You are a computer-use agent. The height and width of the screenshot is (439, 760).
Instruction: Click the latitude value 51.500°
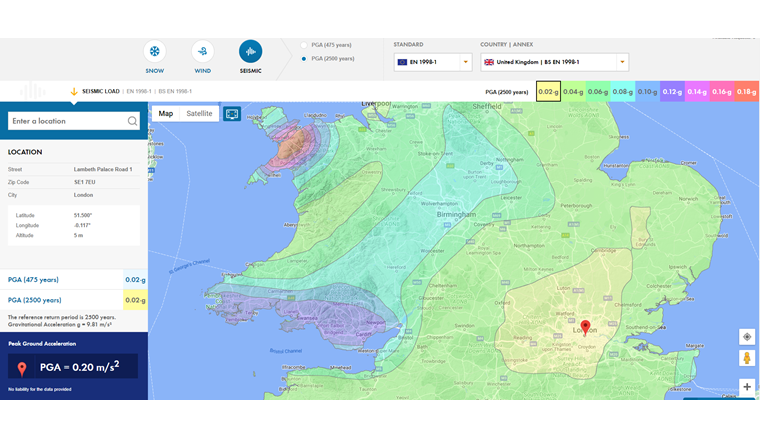[83, 215]
